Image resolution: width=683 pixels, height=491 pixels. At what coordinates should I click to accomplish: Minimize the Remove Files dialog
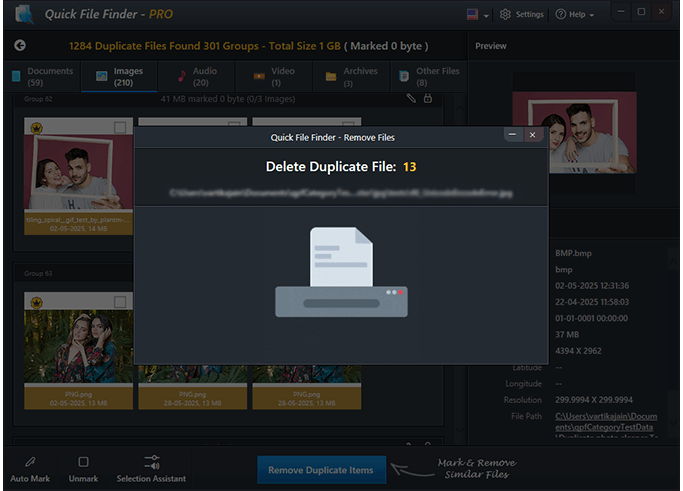(513, 135)
